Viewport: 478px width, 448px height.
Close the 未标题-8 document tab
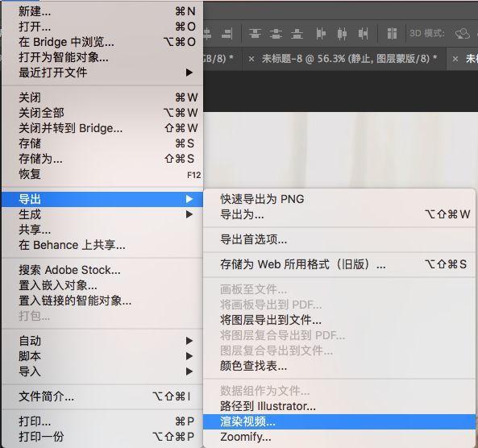click(x=251, y=59)
